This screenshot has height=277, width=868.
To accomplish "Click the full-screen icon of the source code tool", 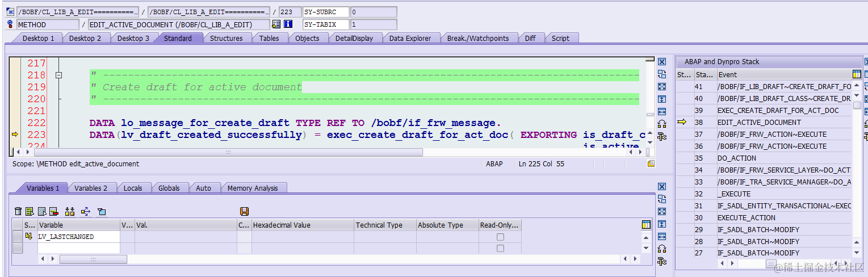I will tap(662, 87).
